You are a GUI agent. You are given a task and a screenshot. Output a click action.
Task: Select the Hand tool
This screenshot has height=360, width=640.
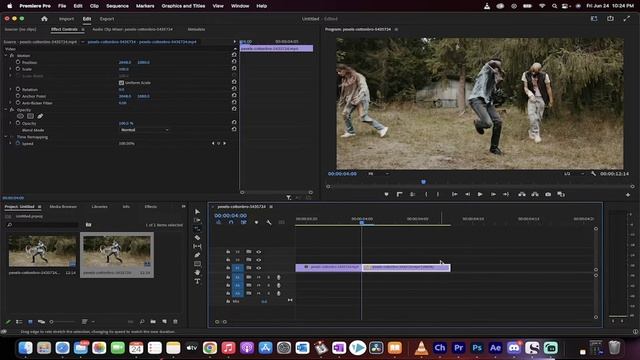tap(198, 272)
